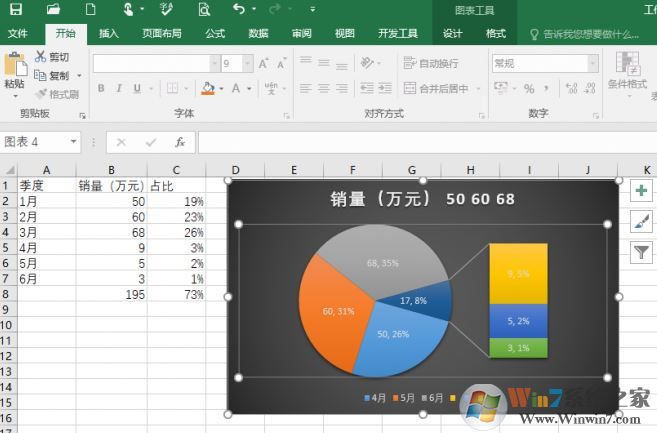The image size is (657, 433).
Task: Switch to the 审阅 tab
Action: (302, 34)
